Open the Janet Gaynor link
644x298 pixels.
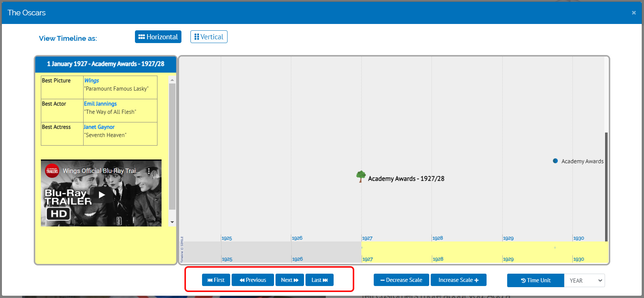[99, 127]
